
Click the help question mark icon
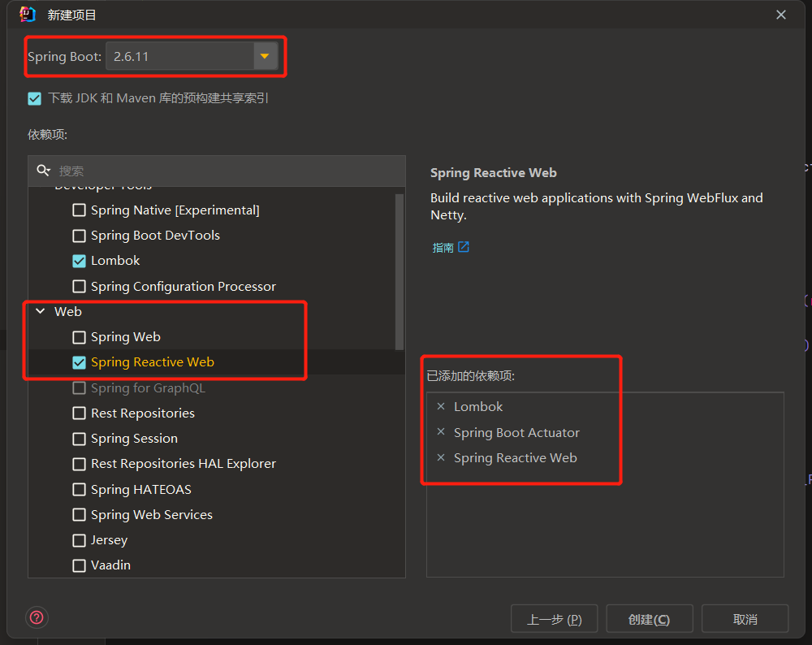tap(37, 617)
